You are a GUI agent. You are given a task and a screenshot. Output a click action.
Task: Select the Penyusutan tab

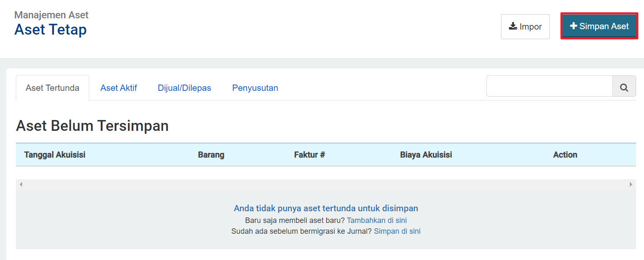(x=255, y=87)
